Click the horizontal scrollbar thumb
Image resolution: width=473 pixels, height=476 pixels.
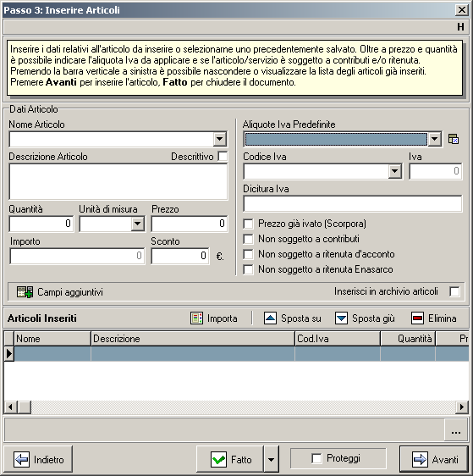(25, 407)
